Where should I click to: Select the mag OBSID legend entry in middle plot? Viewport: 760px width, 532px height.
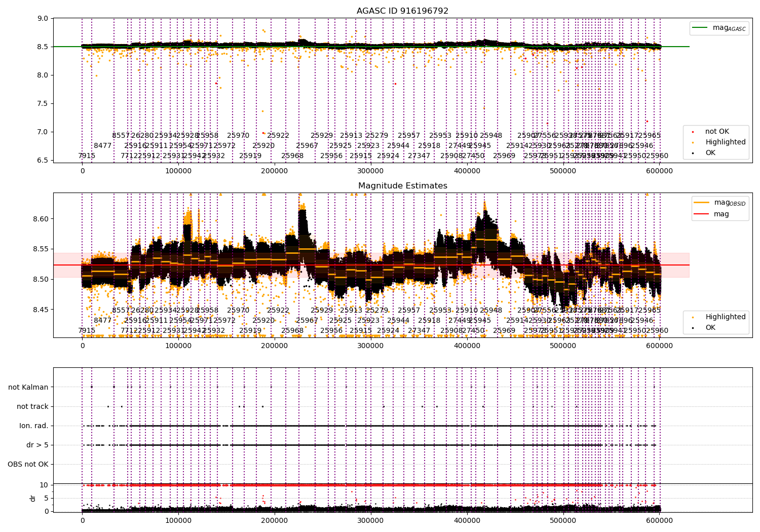[720, 203]
